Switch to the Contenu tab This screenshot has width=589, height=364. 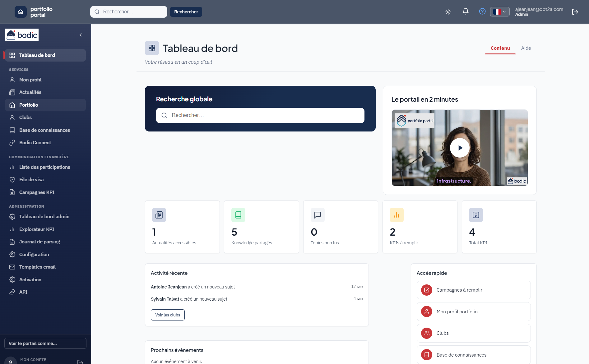click(x=500, y=48)
